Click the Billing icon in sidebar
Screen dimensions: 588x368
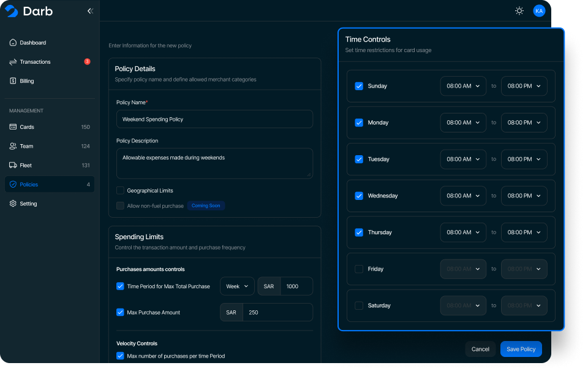pos(13,81)
